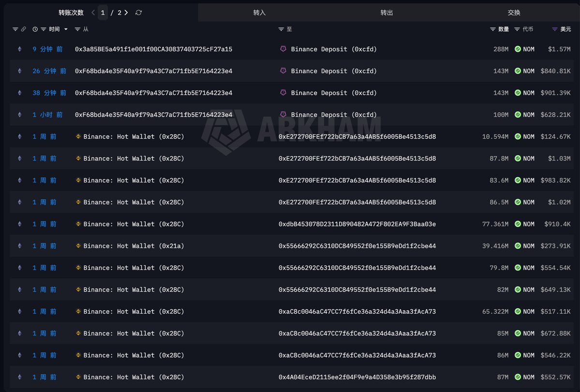The width and height of the screenshot is (580, 392).
Task: Click the $517.11K value
Action: coord(555,311)
